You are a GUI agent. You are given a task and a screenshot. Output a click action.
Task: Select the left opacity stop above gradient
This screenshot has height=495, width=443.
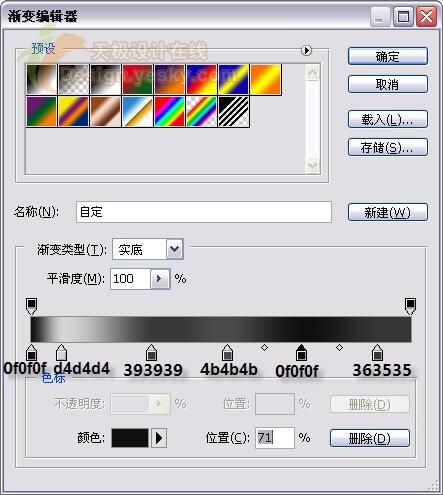point(31,306)
